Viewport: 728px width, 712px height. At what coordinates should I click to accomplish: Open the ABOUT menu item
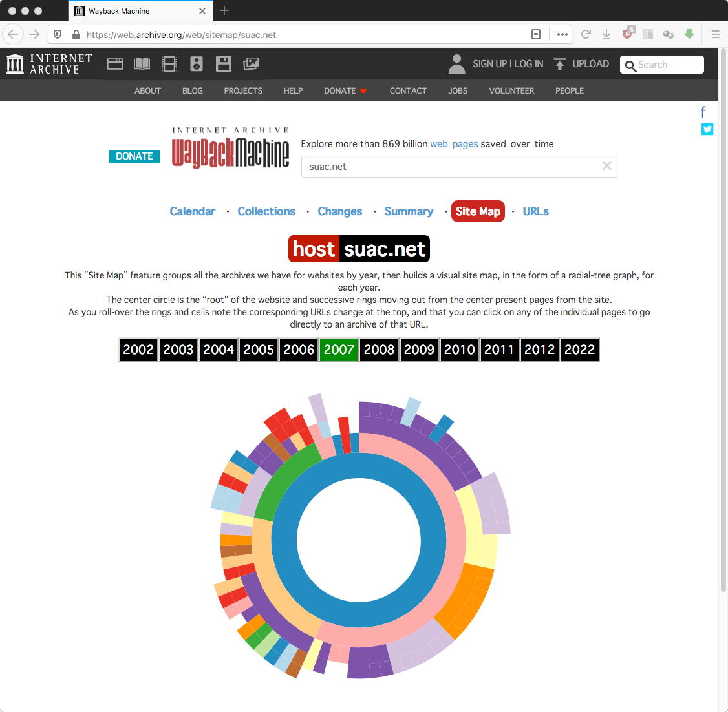pos(147,91)
